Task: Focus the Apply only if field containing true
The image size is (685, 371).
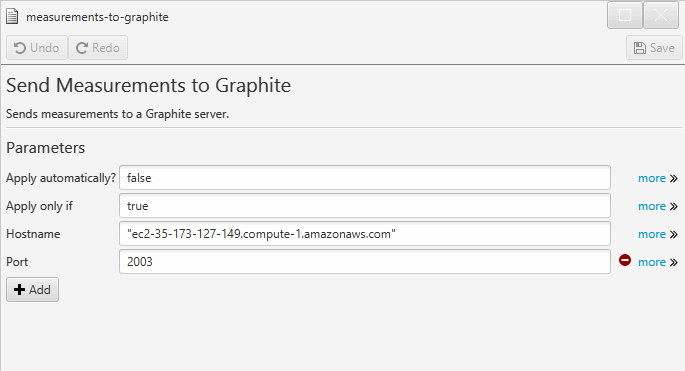Action: tap(365, 206)
